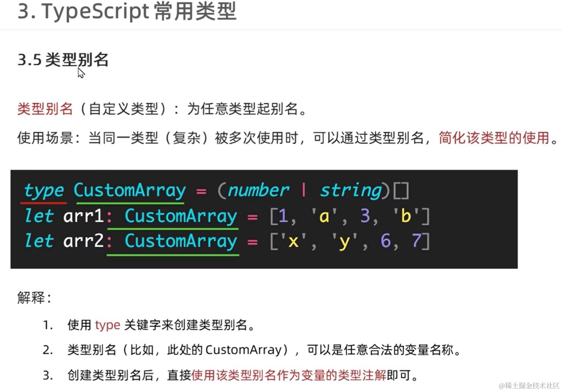Click the red text "类型别名" in definition line
This screenshot has width=562, height=392.
pyautogui.click(x=45, y=109)
